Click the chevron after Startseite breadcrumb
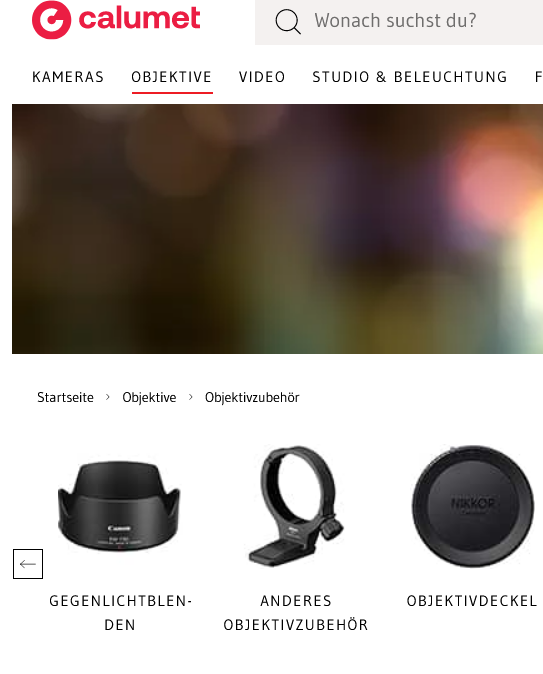This screenshot has height=674, width=543. point(108,397)
